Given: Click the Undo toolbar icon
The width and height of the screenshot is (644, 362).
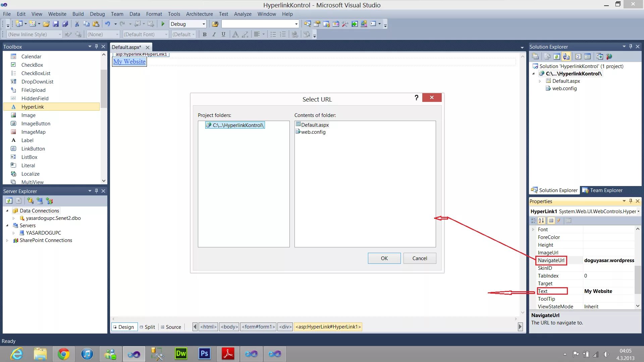Looking at the screenshot, I should tap(108, 24).
